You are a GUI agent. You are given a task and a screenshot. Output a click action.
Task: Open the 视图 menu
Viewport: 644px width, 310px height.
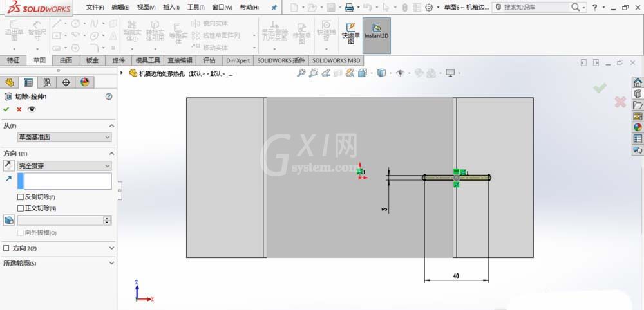[x=146, y=7]
